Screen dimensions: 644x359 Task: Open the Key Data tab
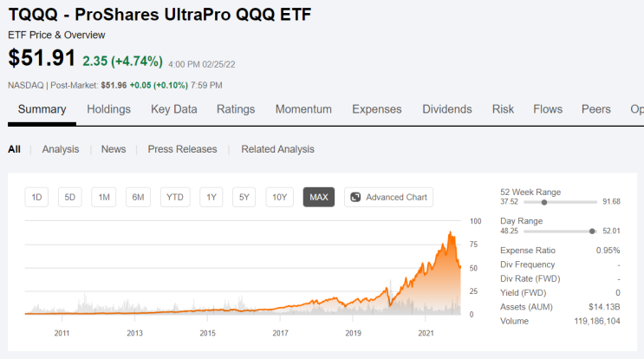tap(173, 109)
